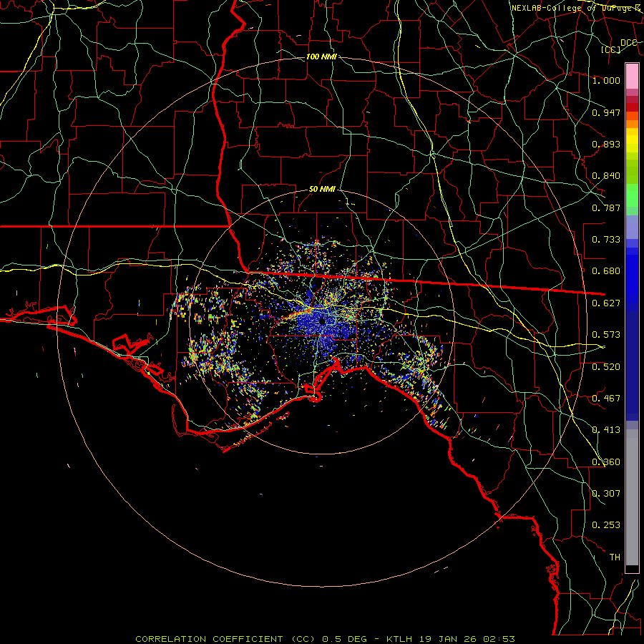Select the 1.000 value on color scale
The width and height of the screenshot is (644, 644).
[x=606, y=80]
